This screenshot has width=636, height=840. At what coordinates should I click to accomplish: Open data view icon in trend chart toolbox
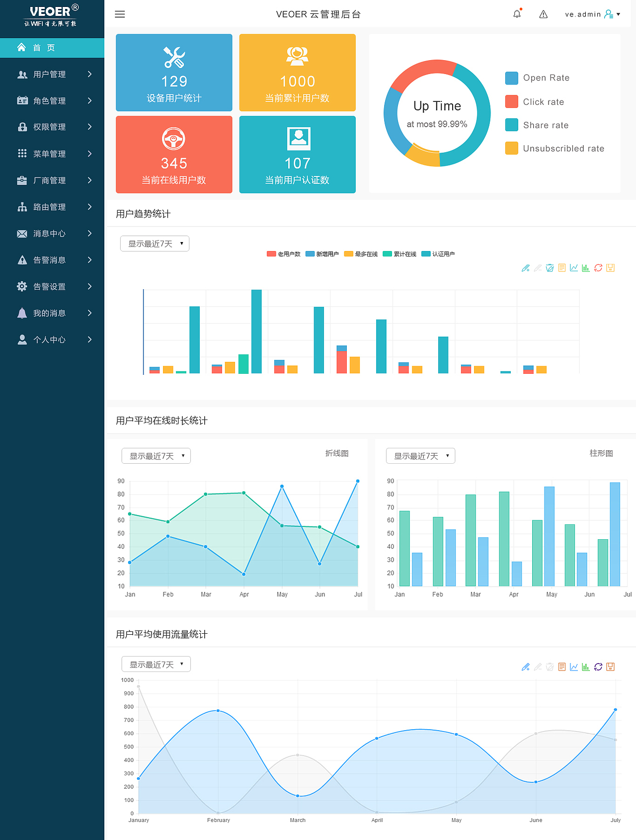[562, 268]
